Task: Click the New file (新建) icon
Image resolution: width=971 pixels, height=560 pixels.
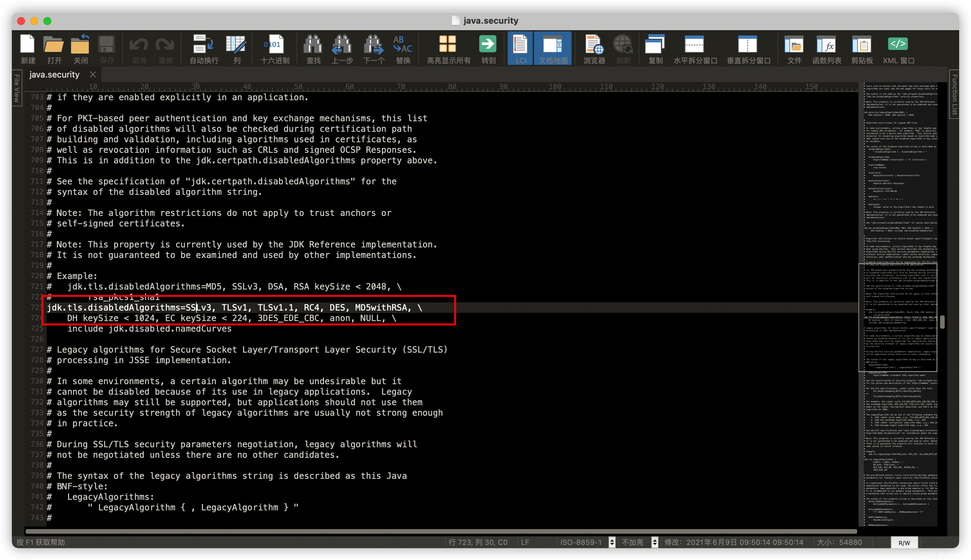Action: [x=28, y=49]
